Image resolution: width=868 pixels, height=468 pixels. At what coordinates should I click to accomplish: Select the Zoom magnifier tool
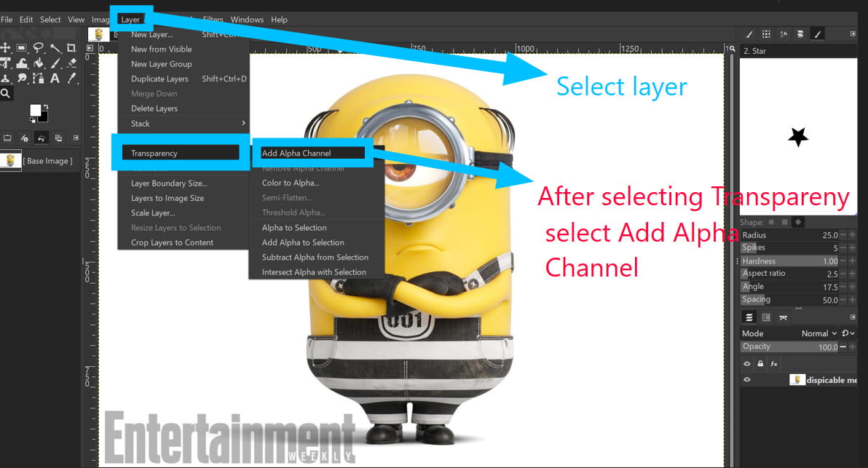point(6,93)
